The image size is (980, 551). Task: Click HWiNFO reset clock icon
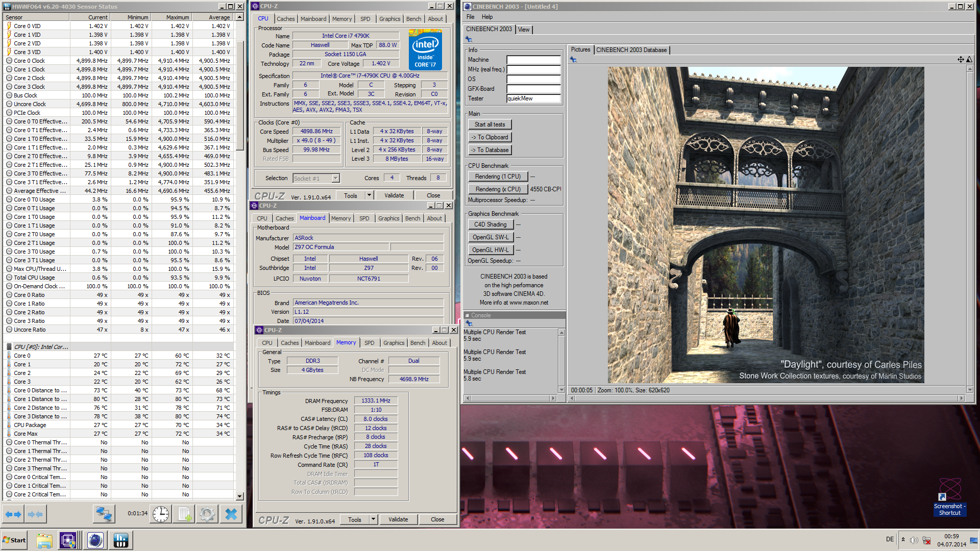[x=161, y=514]
